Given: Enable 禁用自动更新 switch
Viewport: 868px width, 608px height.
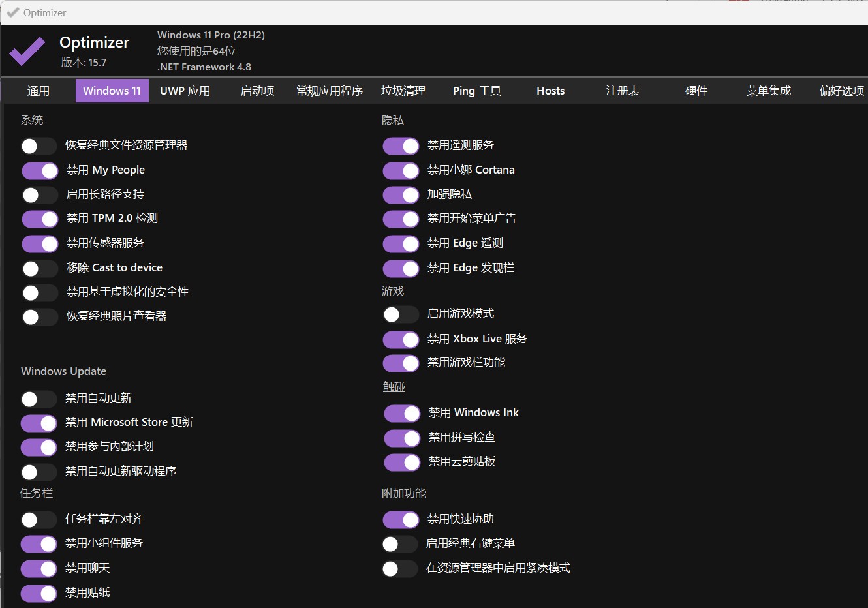Looking at the screenshot, I should point(39,399).
